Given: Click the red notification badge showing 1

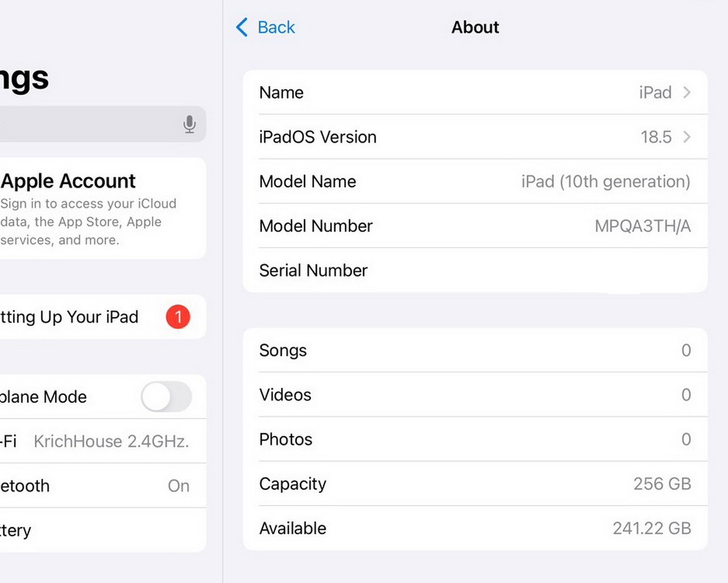Looking at the screenshot, I should (178, 317).
